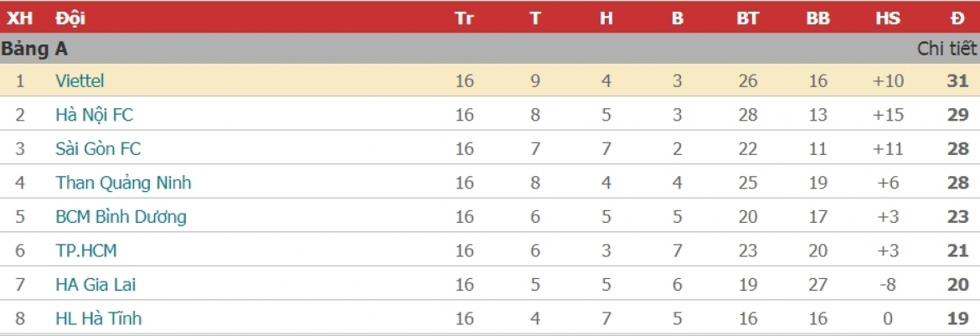Click the BB goals-against column header
The height and width of the screenshot is (336, 980).
(x=818, y=18)
